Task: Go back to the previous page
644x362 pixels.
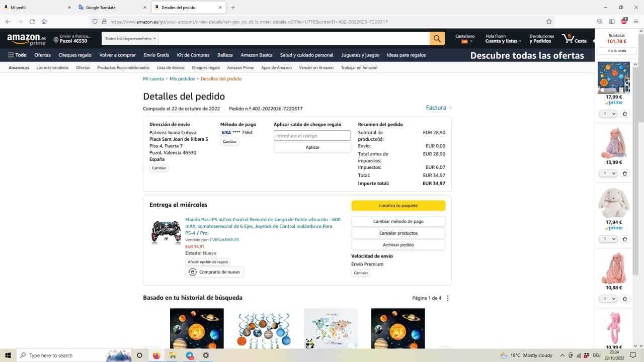Action: point(8,22)
